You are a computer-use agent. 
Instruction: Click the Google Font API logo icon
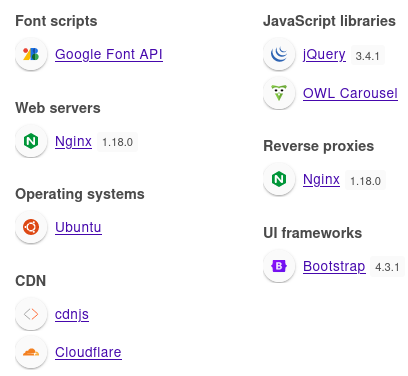31,54
